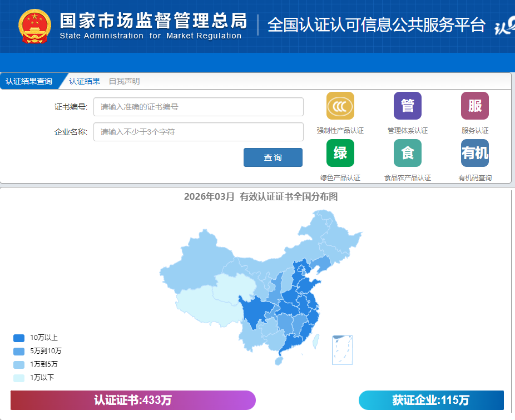Click the purple management system certification icon

(407, 106)
